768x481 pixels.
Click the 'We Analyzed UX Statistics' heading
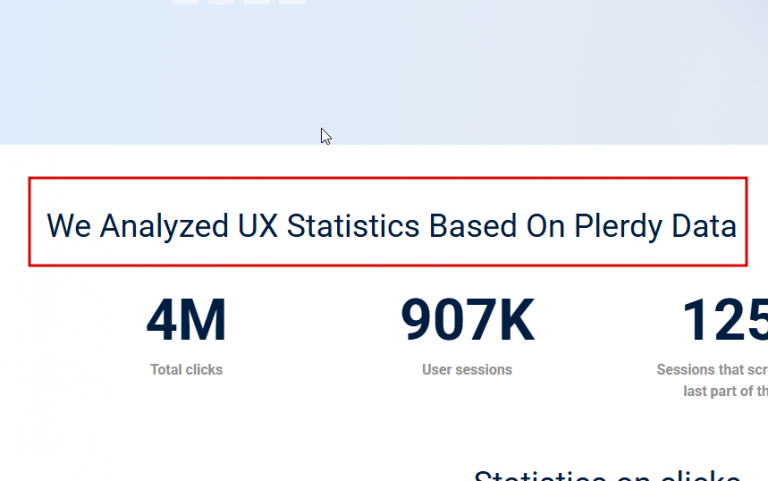391,226
